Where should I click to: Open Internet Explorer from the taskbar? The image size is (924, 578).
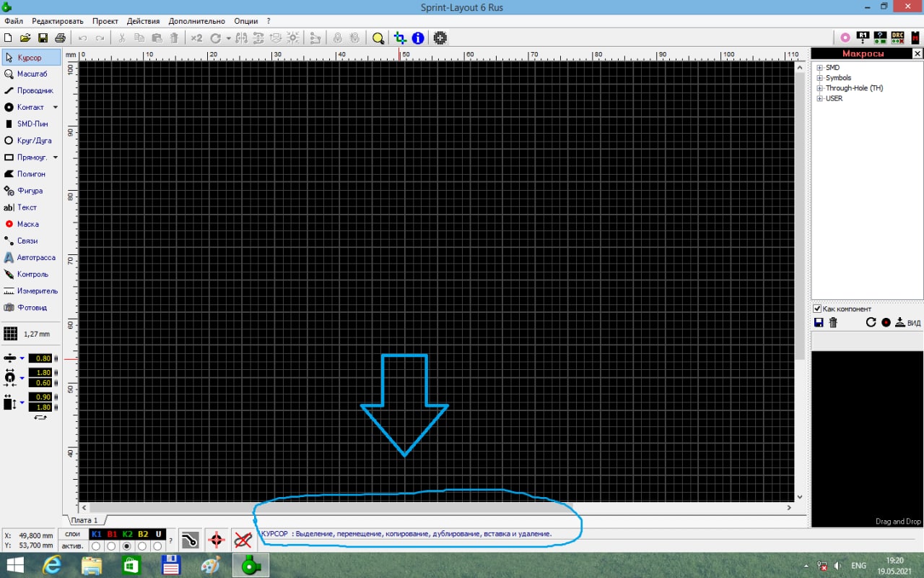tap(51, 566)
